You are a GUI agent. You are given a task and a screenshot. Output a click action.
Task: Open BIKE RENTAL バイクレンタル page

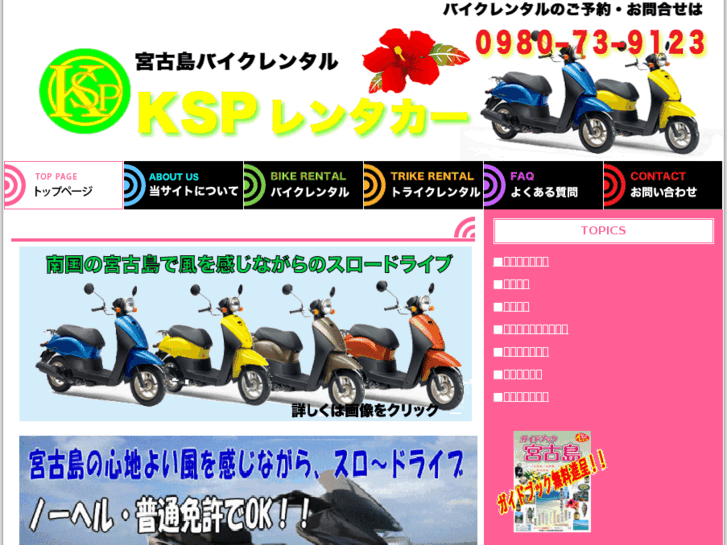tap(303, 185)
